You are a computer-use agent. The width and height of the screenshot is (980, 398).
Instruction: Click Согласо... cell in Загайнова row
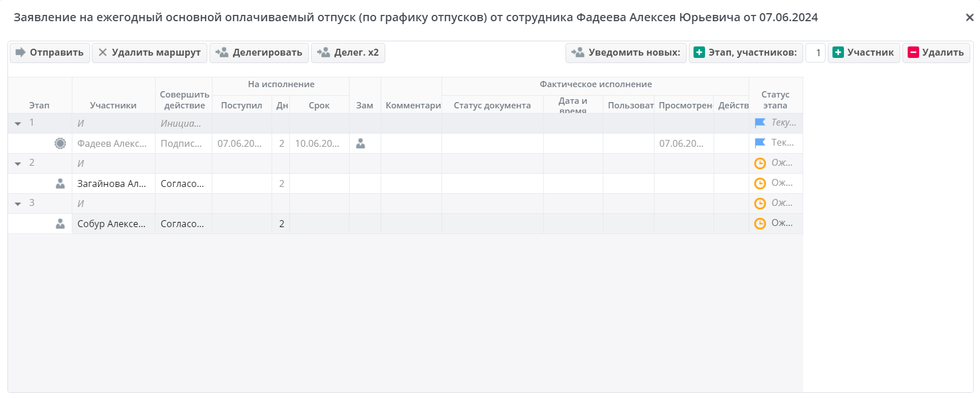183,184
